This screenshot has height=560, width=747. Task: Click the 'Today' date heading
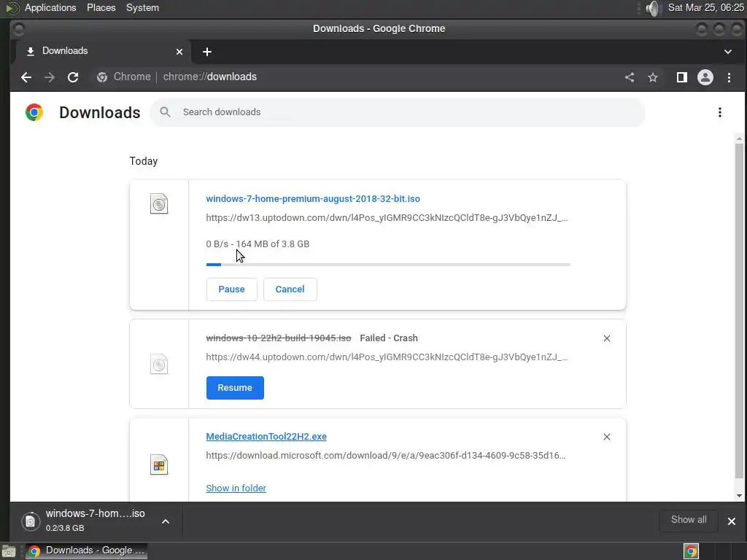tap(144, 161)
